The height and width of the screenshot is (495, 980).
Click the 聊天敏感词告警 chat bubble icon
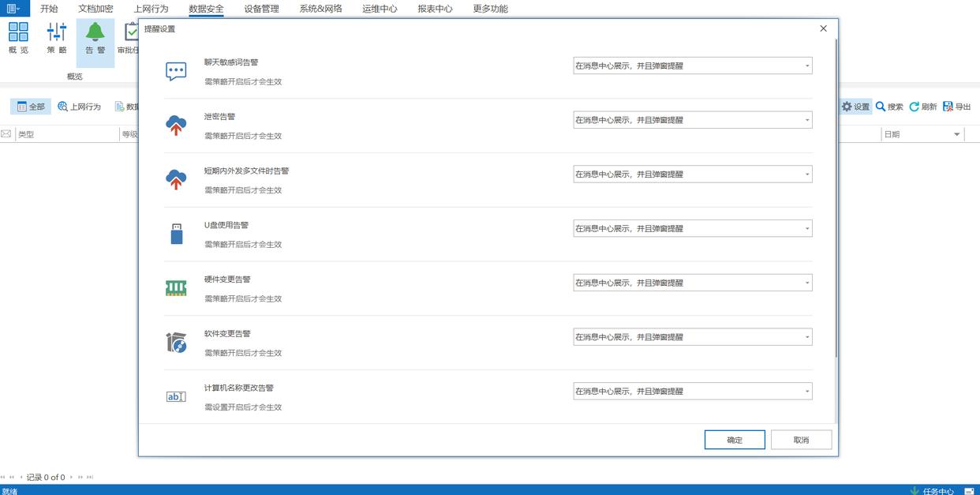point(176,71)
